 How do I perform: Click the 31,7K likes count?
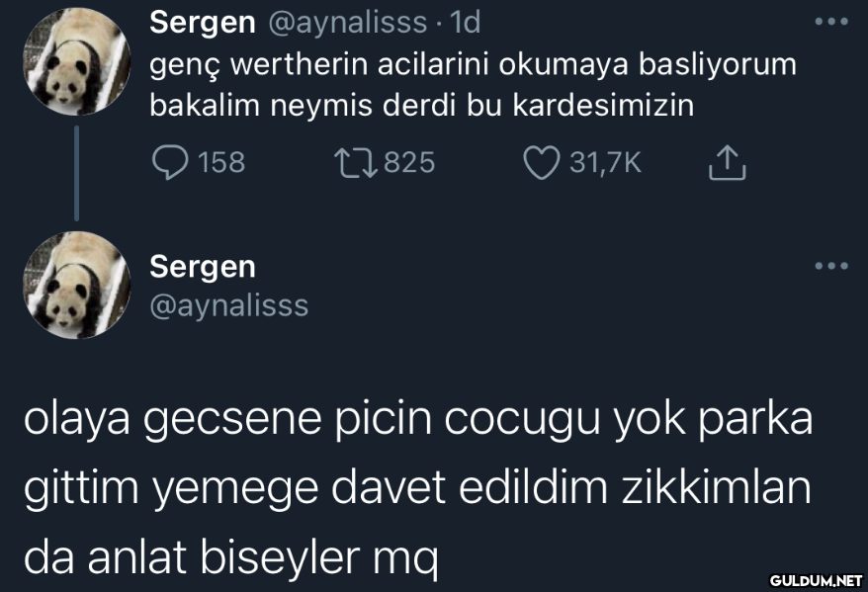click(x=606, y=163)
